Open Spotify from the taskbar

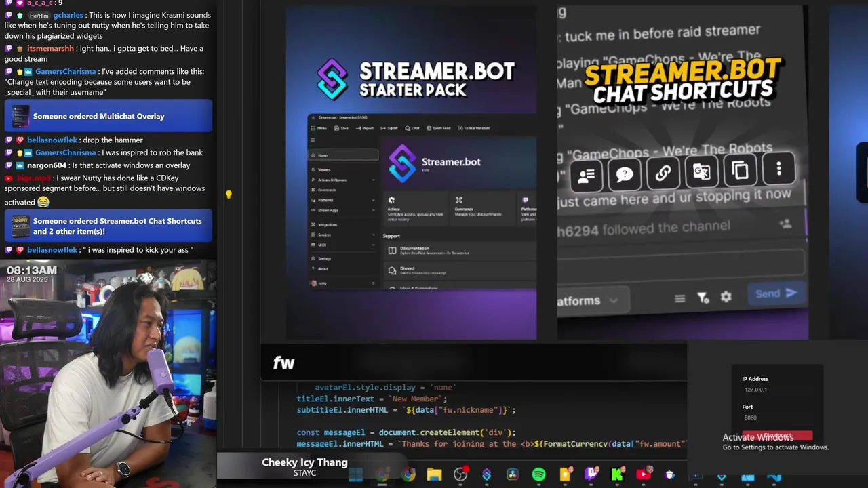point(538,474)
